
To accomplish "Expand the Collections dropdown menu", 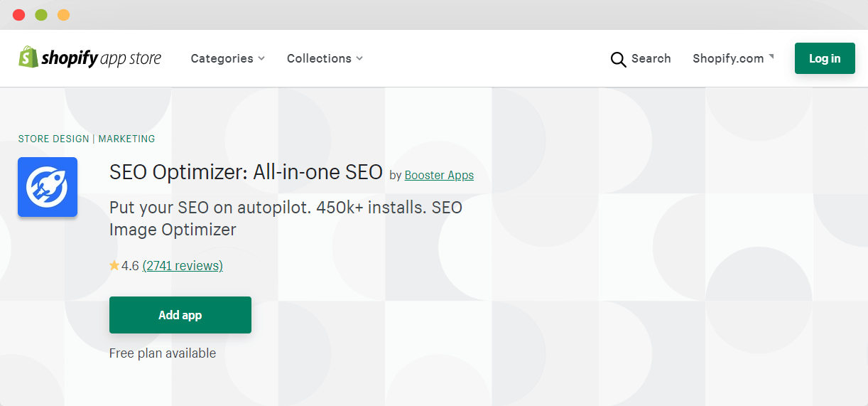I will pos(325,58).
